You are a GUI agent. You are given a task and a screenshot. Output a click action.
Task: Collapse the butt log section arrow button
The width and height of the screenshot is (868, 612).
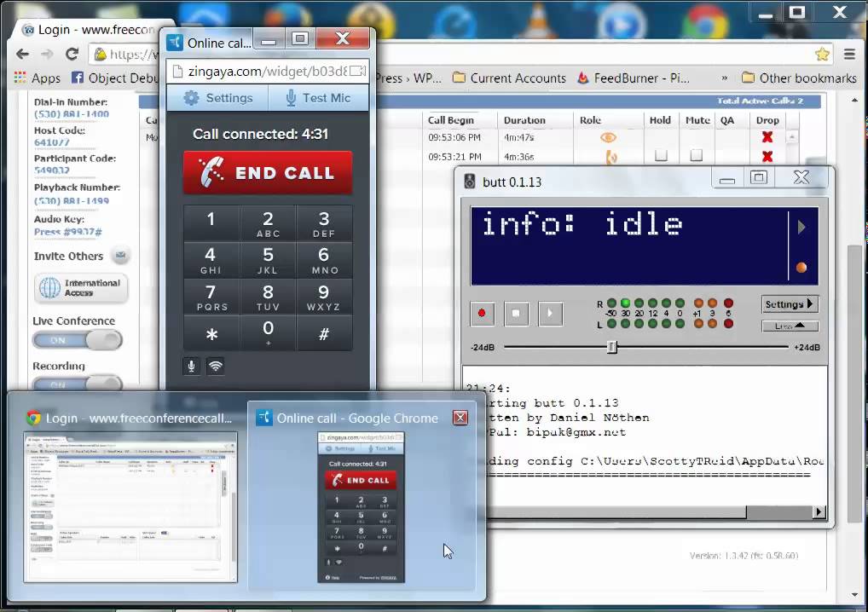[790, 326]
